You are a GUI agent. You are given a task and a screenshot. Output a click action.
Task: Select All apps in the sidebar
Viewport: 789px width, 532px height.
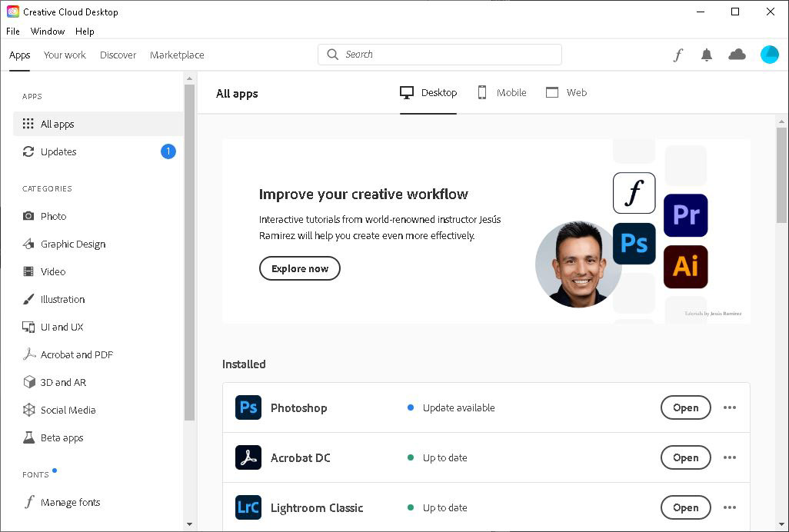coord(98,124)
